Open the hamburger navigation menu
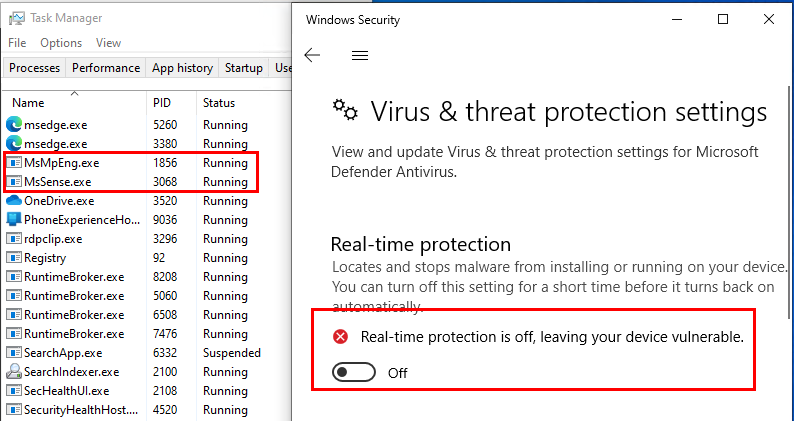The width and height of the screenshot is (794, 421). [x=360, y=56]
